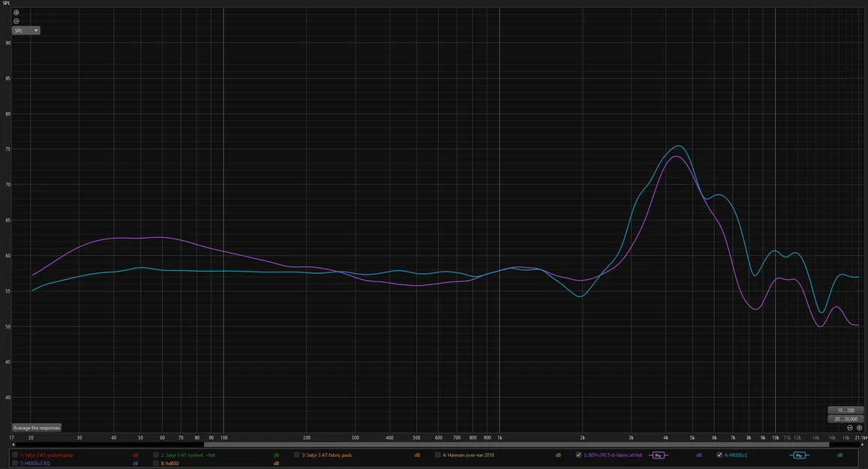
Task: Click the Average the responses button
Action: click(37, 428)
